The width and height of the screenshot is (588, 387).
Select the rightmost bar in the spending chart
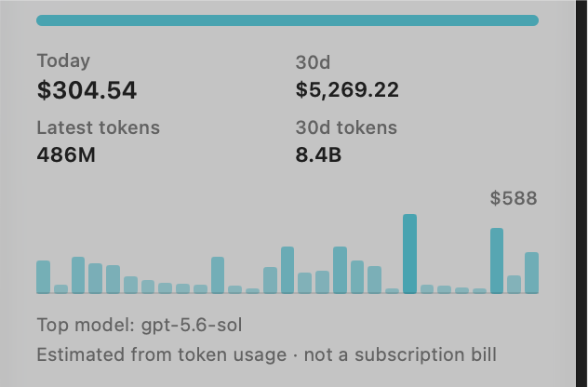coord(532,273)
